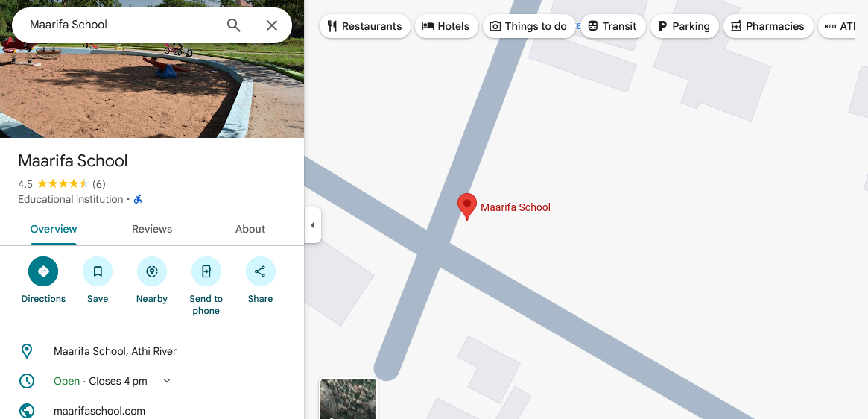
Task: Share the Maarifa School location
Action: 260,271
